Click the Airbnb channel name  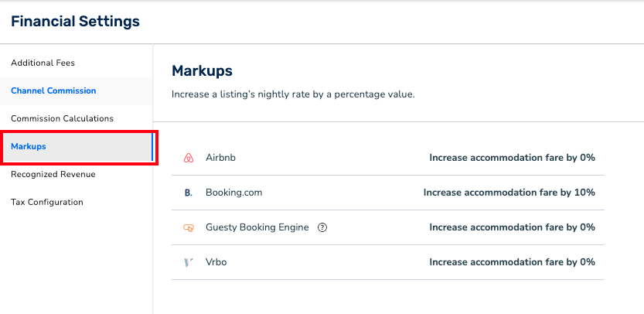click(220, 158)
